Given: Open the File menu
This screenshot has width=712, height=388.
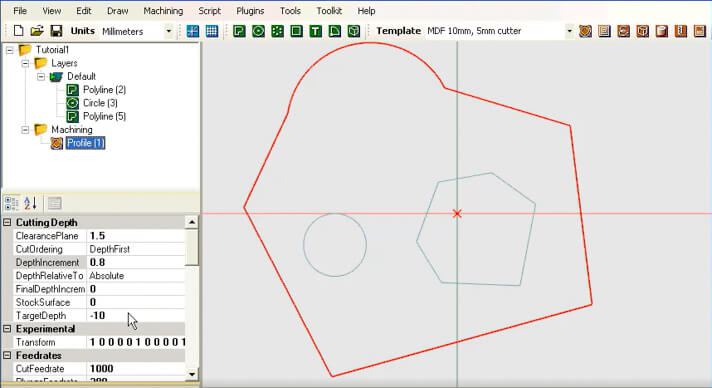Looking at the screenshot, I should click(x=20, y=10).
